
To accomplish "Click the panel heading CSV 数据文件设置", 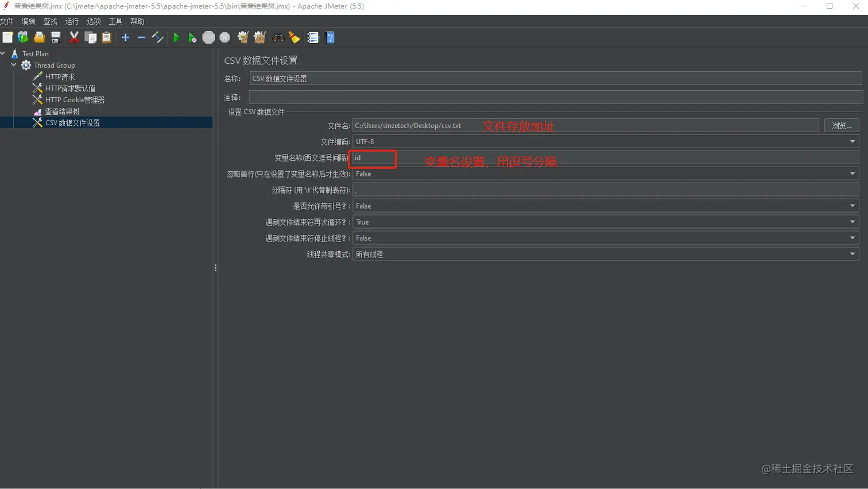I will (x=261, y=60).
